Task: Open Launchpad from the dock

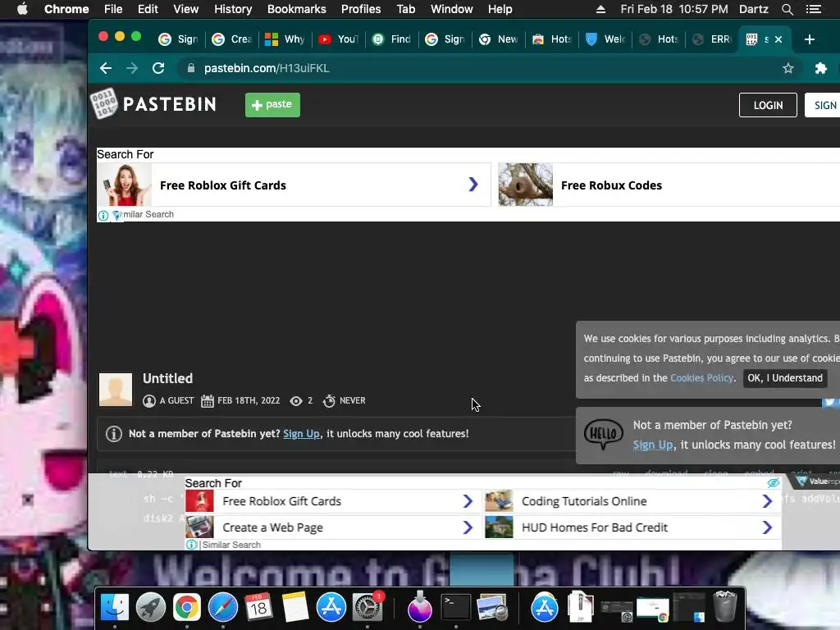Action: point(151,608)
